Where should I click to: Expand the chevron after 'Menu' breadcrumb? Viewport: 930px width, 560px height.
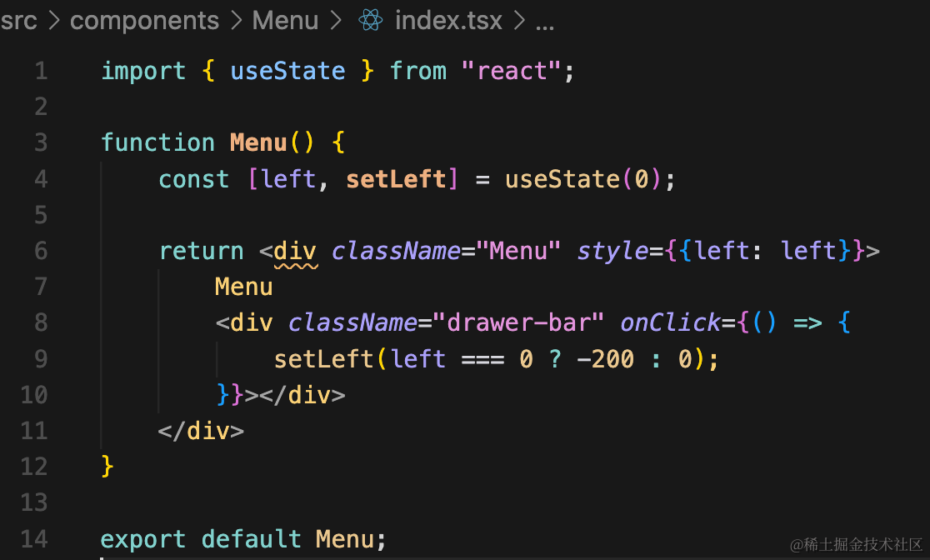click(x=336, y=21)
